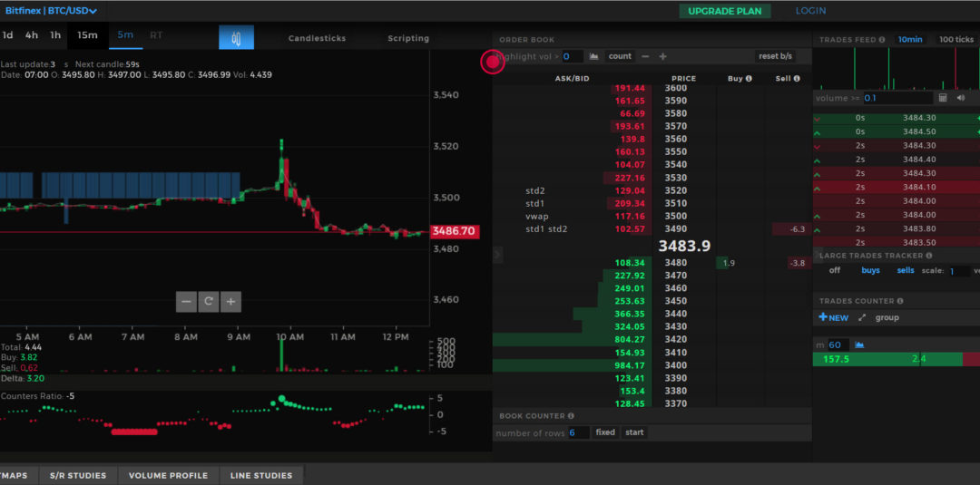980x485 pixels.
Task: Mute the trades feed sound
Action: coord(960,98)
